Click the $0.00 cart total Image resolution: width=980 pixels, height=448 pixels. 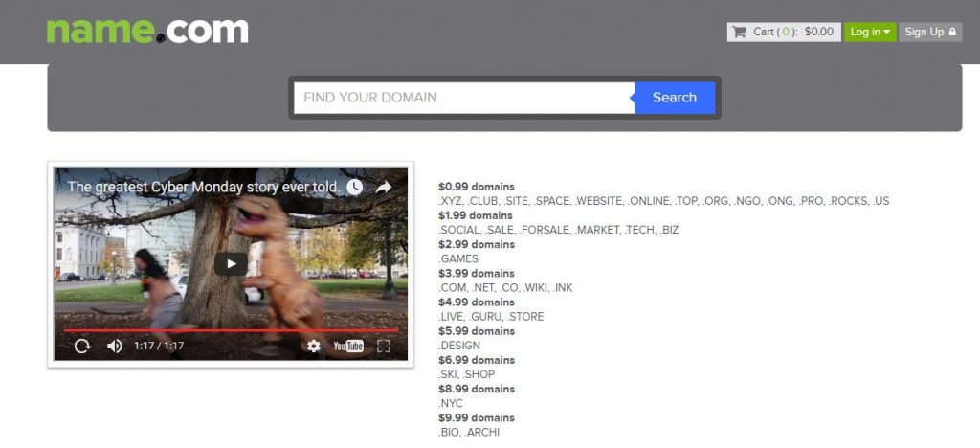point(818,32)
